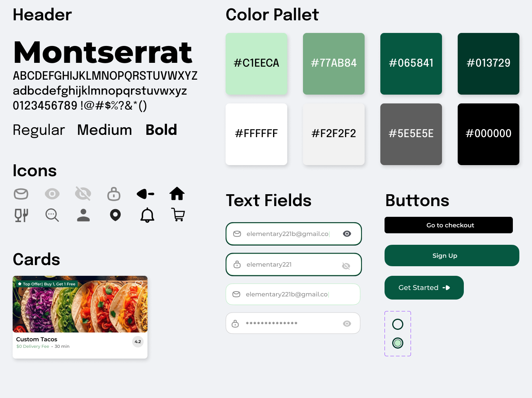Pick the #77AB84 color swatch

click(x=334, y=64)
